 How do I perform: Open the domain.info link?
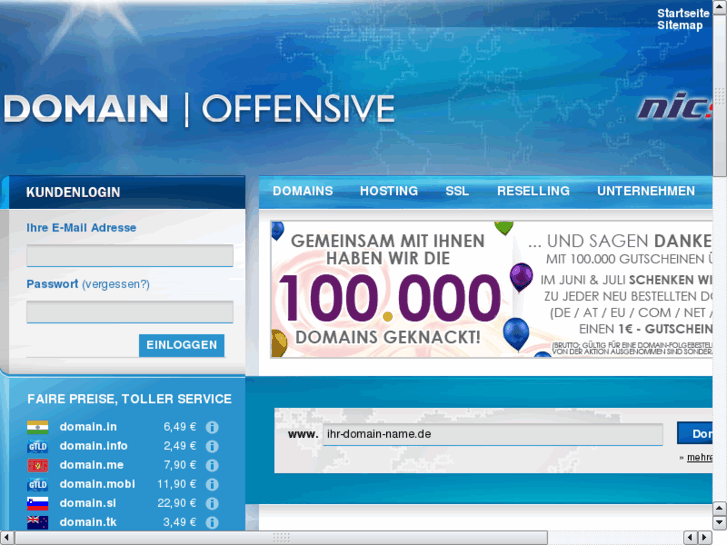click(94, 446)
